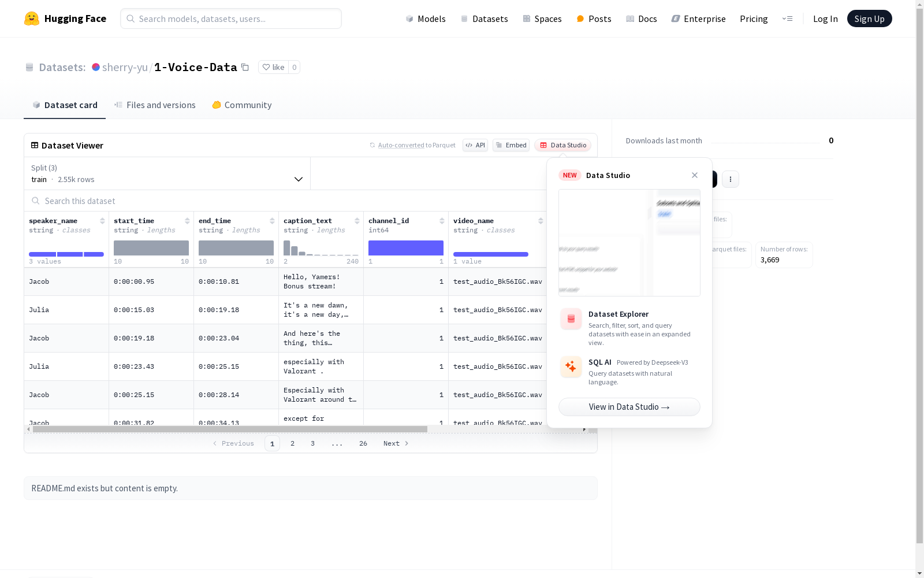Sort the video_name column
924x578 pixels.
pyautogui.click(x=541, y=221)
